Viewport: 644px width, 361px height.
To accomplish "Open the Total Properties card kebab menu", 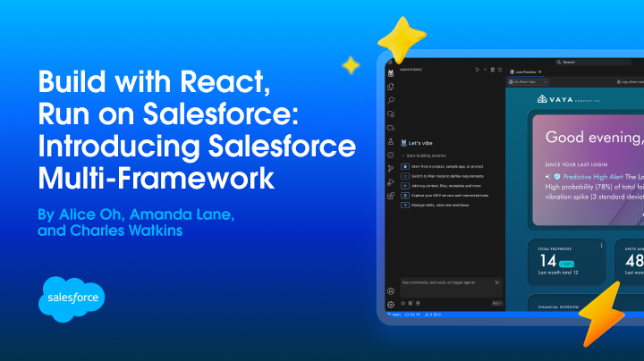I will click(x=602, y=245).
